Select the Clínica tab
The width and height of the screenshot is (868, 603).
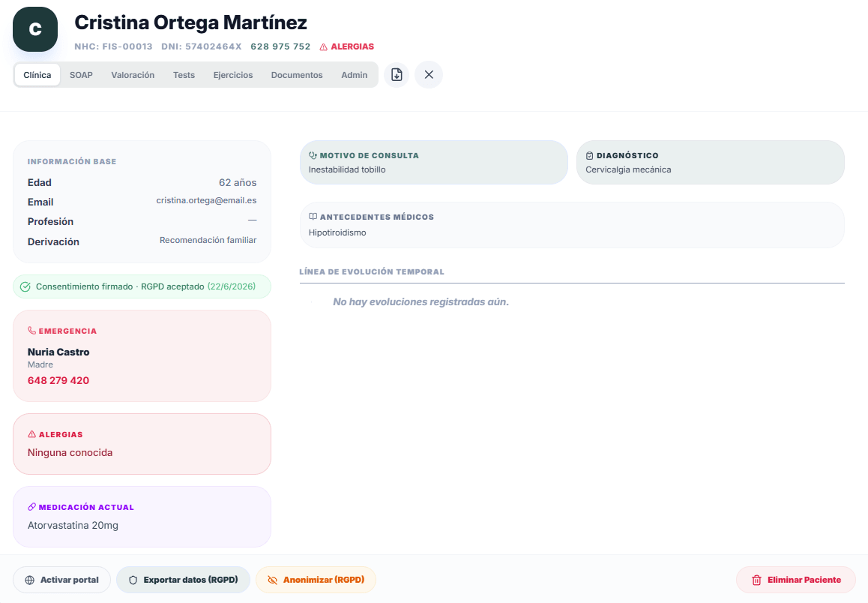37,75
